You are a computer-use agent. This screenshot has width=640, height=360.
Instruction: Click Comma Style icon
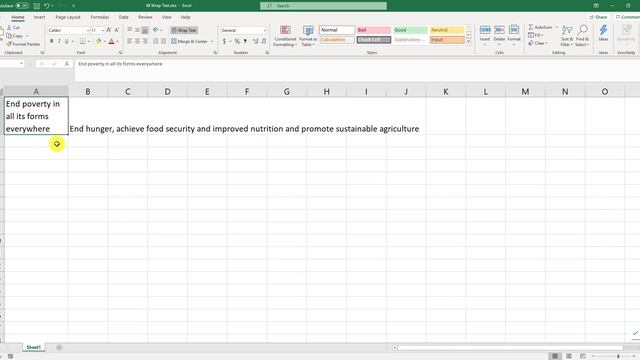coord(245,41)
